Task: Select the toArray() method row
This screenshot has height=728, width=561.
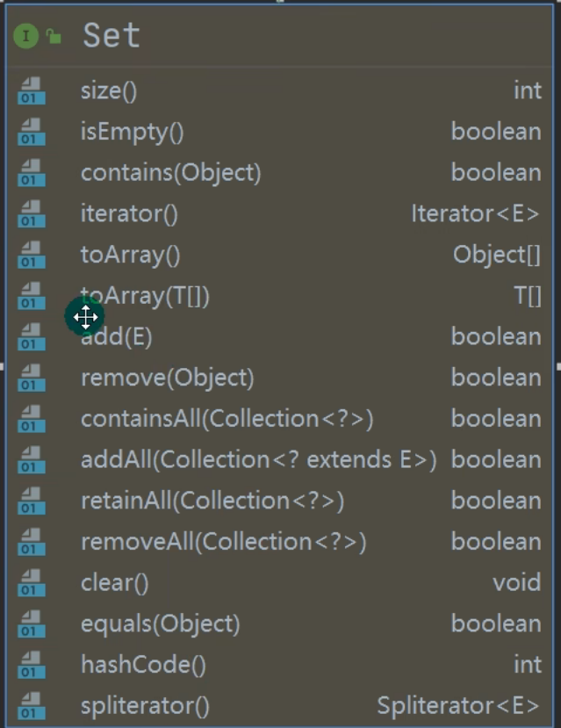Action: pyautogui.click(x=130, y=255)
